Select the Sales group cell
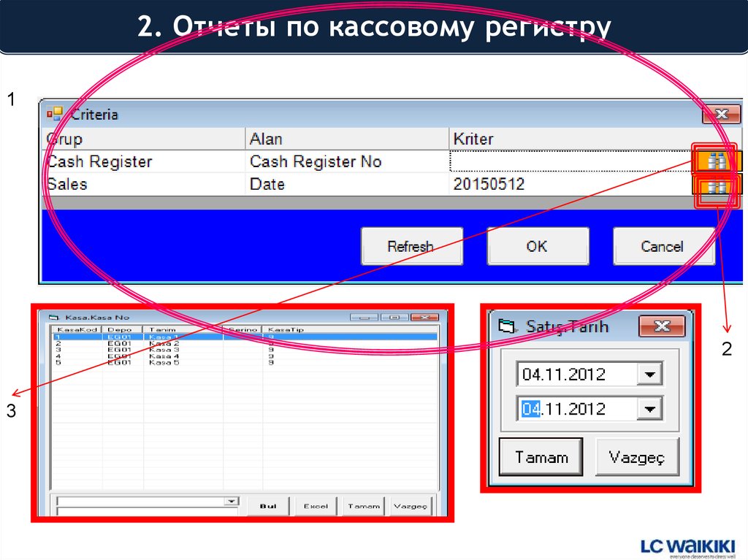This screenshot has width=748, height=560. 143,184
